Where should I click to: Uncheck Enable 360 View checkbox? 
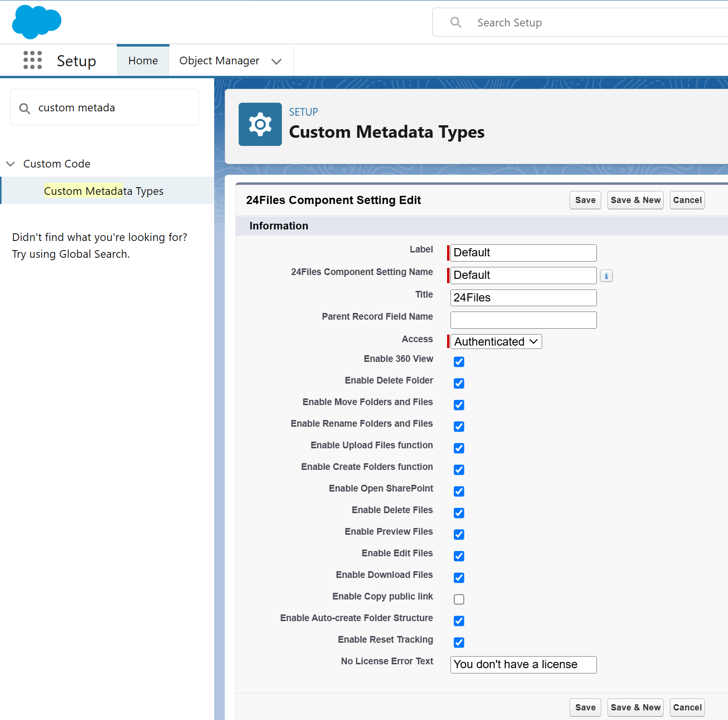click(x=459, y=362)
